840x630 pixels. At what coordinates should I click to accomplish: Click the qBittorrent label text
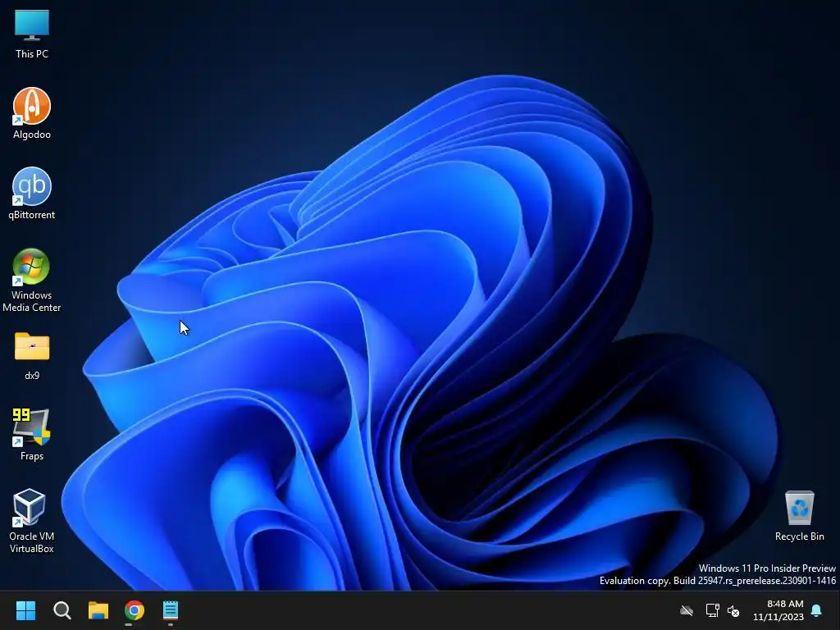point(32,215)
